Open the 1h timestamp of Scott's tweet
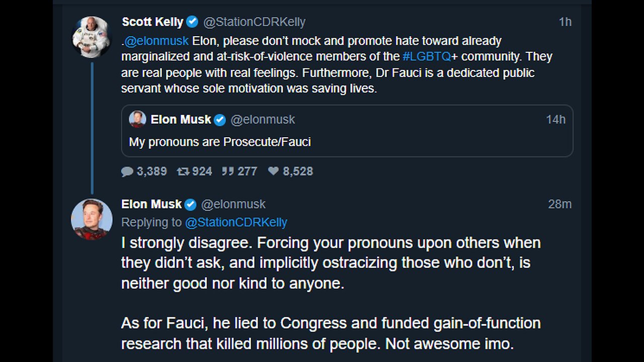Image resolution: width=644 pixels, height=362 pixels. (565, 22)
